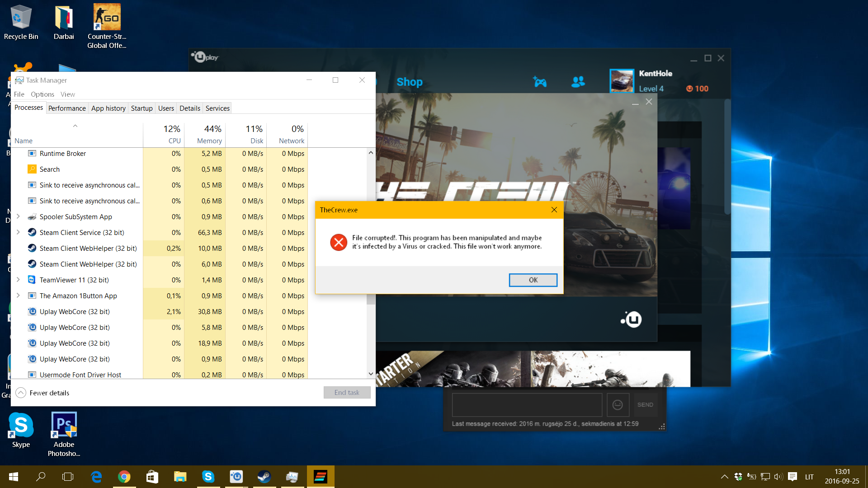
Task: Switch to TheCrew app in taskbar
Action: click(x=321, y=477)
